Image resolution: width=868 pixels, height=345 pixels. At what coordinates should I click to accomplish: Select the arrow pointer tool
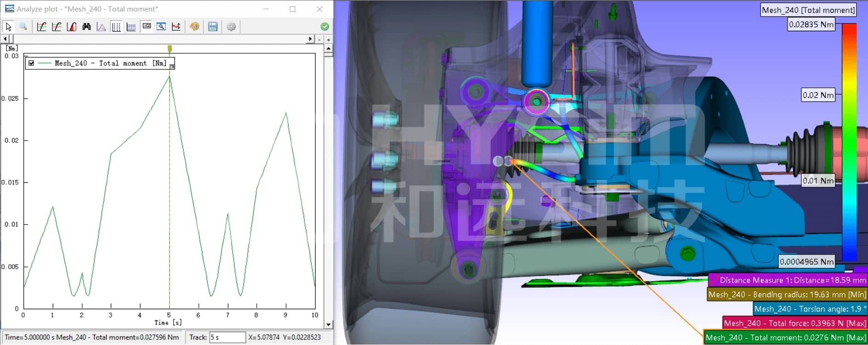[8, 27]
